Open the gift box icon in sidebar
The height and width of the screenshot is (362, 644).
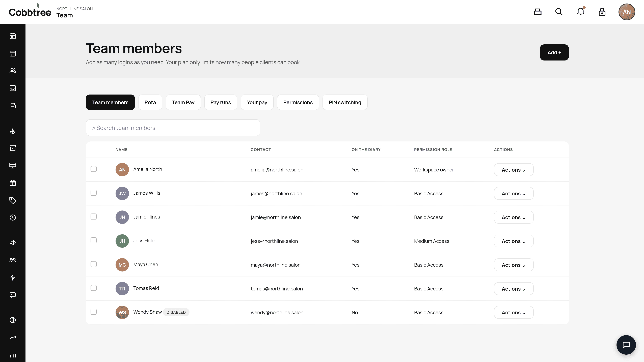13,183
